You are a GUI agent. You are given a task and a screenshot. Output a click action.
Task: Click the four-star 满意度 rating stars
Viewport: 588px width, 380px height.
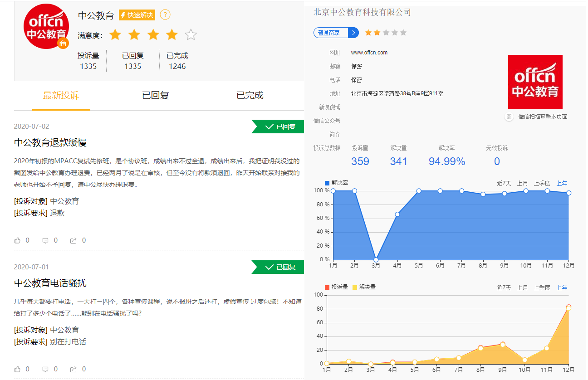point(153,35)
